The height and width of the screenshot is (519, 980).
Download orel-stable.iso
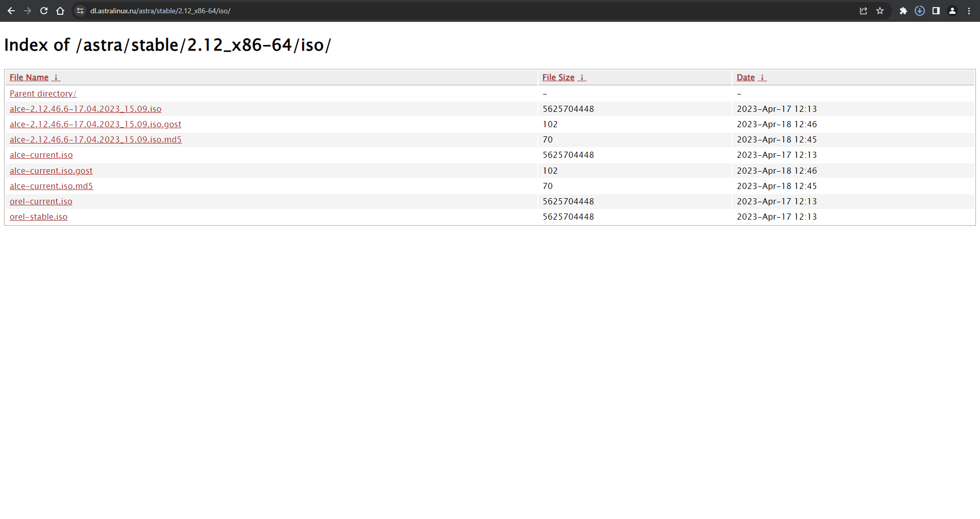[38, 217]
